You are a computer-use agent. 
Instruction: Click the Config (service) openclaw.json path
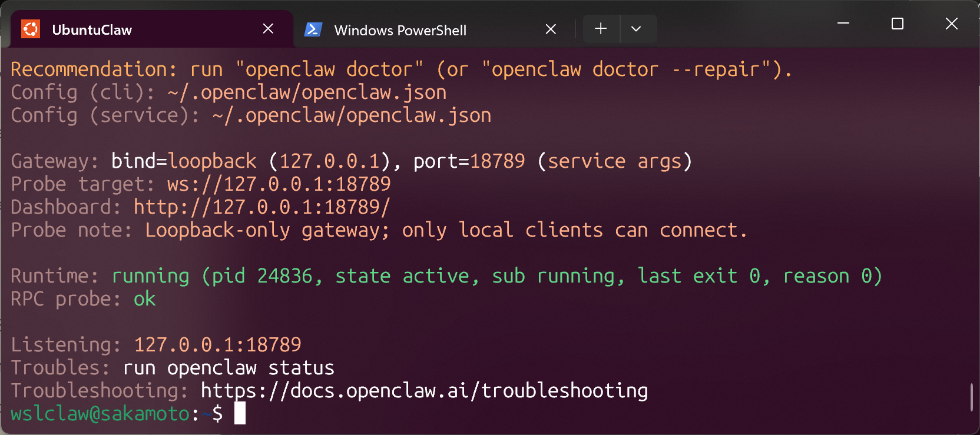point(352,115)
